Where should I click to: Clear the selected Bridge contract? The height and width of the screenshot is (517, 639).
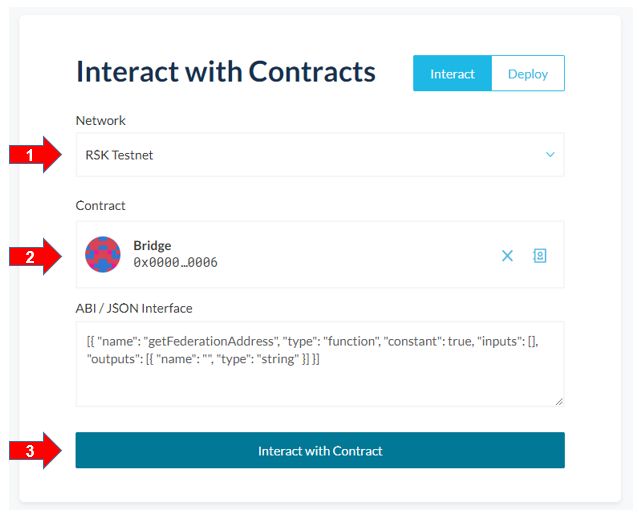pyautogui.click(x=507, y=256)
